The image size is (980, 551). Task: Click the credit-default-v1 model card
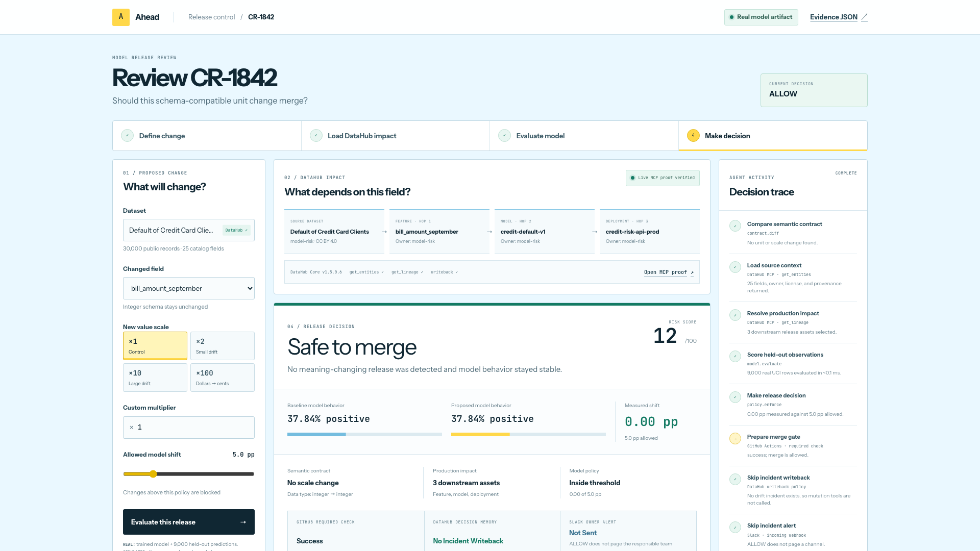click(x=545, y=232)
